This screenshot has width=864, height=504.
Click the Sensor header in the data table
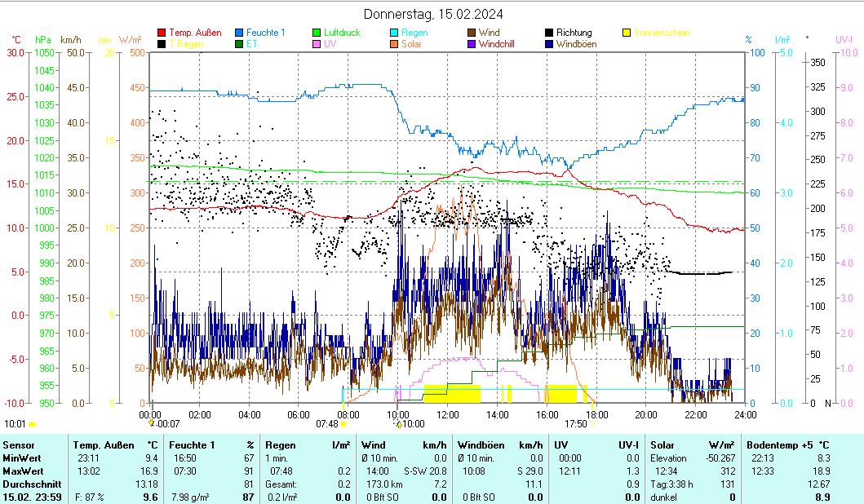18,444
